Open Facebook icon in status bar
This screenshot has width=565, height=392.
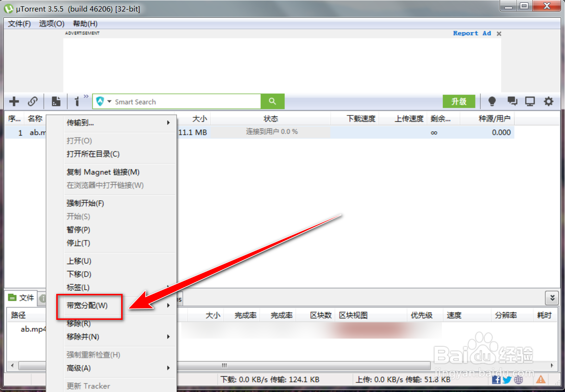coord(496,379)
